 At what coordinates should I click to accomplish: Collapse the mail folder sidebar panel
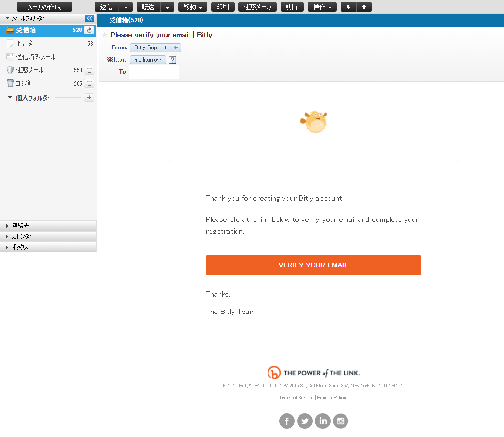tap(90, 18)
